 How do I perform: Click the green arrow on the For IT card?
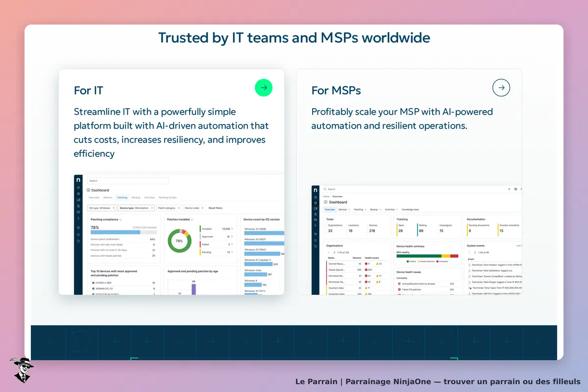coord(264,88)
